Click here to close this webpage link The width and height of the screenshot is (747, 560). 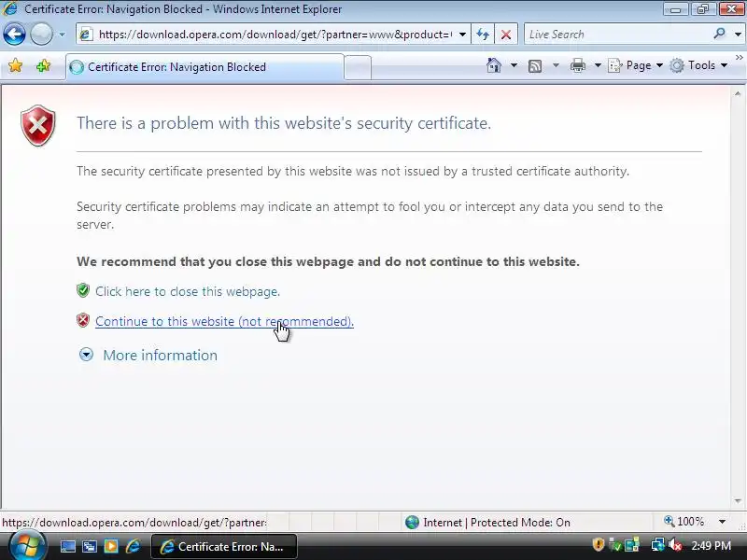pos(188,291)
